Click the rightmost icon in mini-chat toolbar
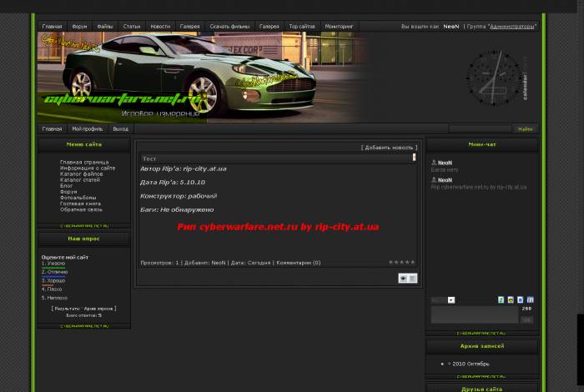 click(x=530, y=299)
